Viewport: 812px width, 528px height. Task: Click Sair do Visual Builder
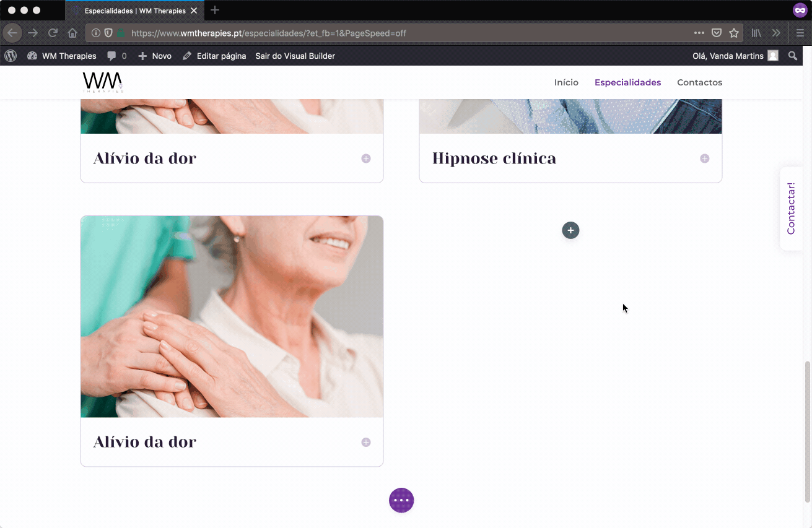coord(295,56)
